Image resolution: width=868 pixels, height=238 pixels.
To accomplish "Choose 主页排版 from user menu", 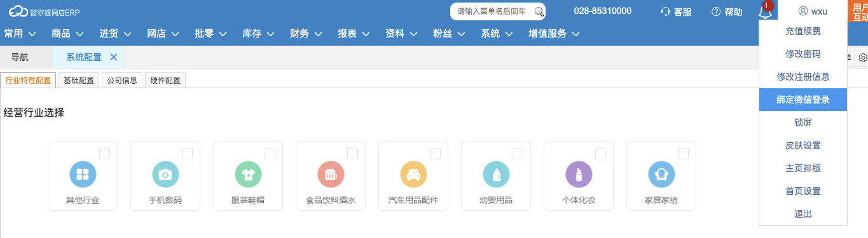I will [803, 168].
